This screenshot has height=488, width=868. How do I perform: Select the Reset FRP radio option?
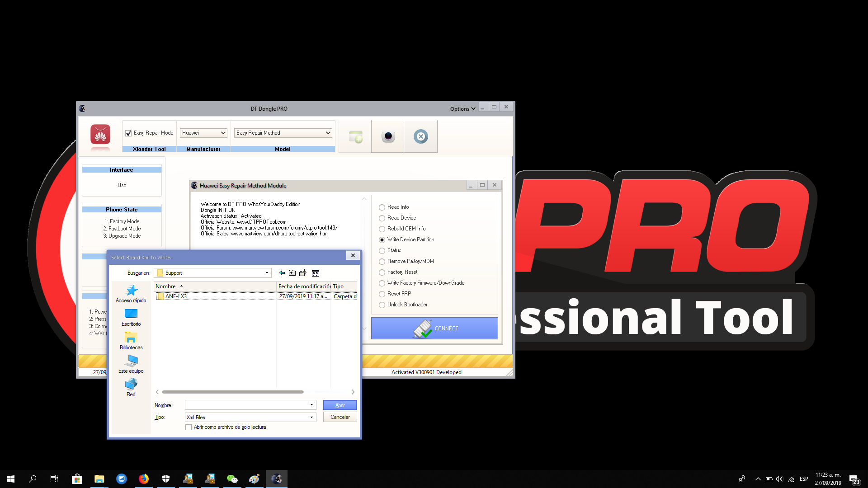coord(382,294)
